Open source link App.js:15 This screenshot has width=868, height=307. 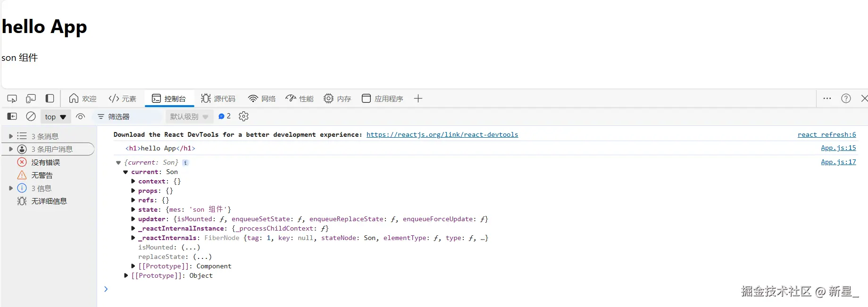(838, 148)
